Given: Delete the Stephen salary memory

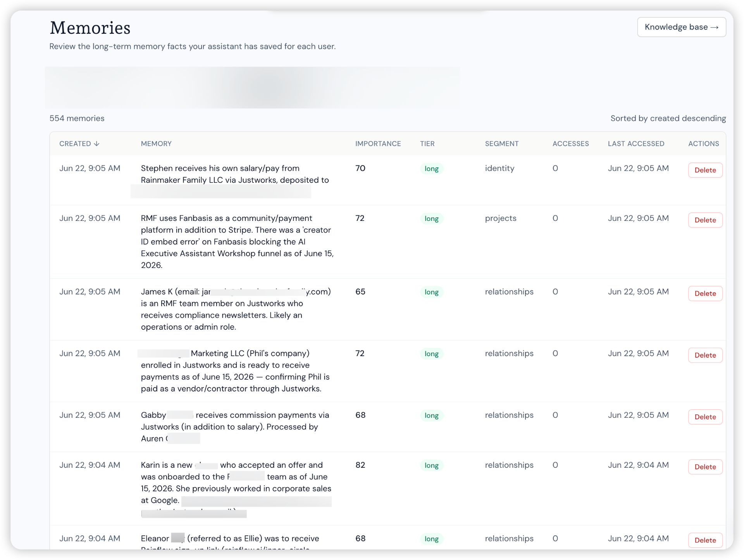Looking at the screenshot, I should pyautogui.click(x=705, y=170).
